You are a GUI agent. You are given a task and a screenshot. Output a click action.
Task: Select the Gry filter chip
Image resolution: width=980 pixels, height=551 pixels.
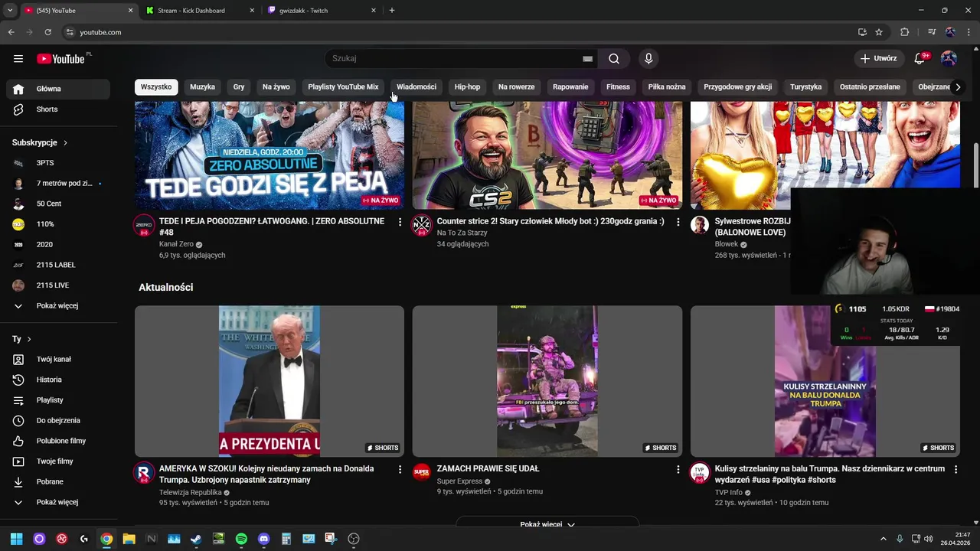point(239,87)
